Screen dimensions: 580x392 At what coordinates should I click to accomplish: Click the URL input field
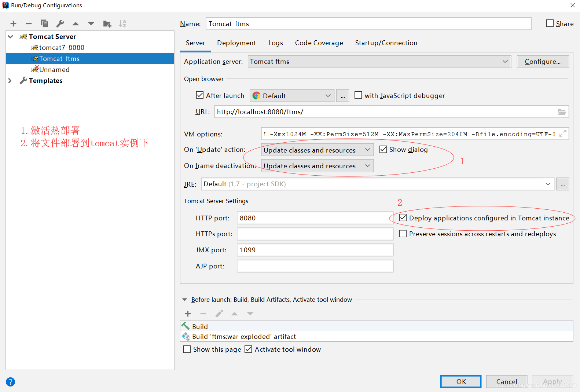(x=392, y=111)
